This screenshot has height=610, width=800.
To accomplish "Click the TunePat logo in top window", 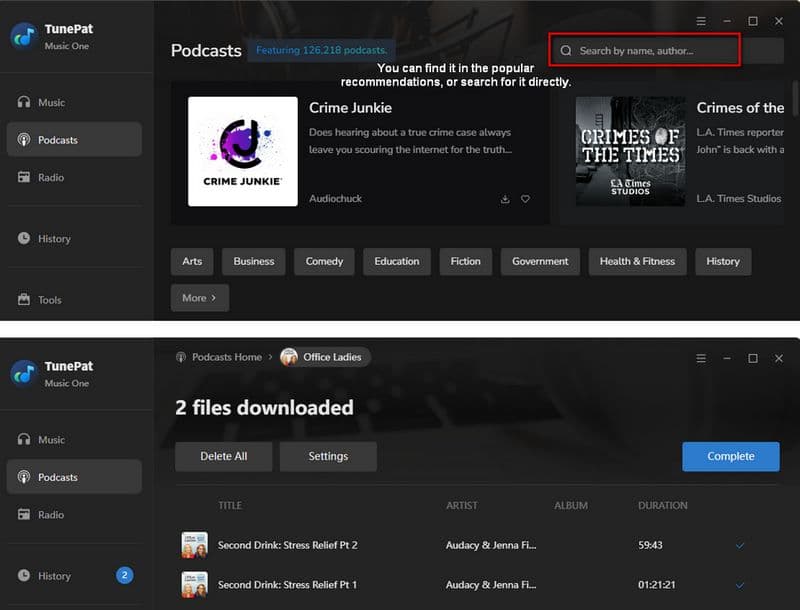I will tap(23, 36).
